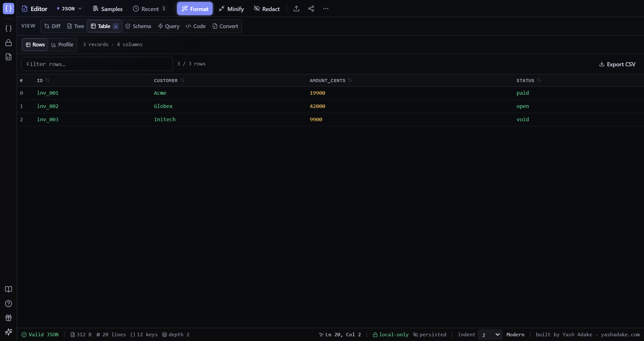Switch to the Diff view
This screenshot has width=644, height=341.
click(52, 26)
